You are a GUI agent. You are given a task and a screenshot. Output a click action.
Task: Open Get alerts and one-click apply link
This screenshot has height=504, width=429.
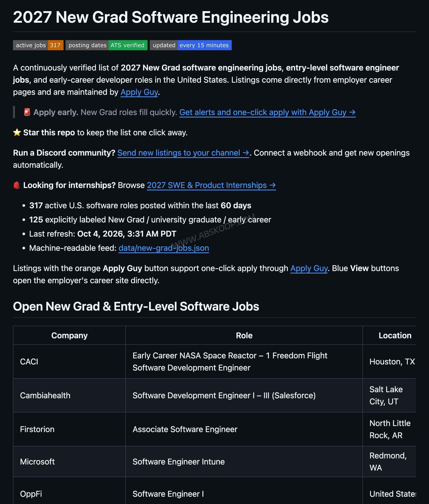pos(268,112)
